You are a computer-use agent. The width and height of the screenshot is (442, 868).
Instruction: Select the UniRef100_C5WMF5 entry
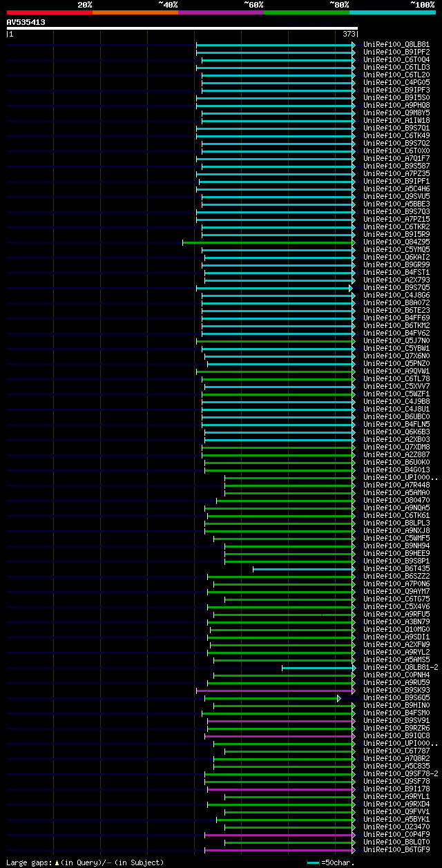[x=396, y=539]
